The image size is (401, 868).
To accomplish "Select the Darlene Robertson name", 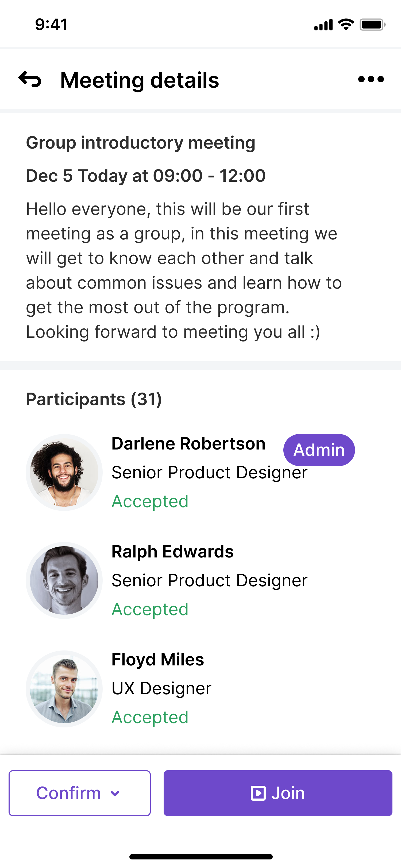I will (x=188, y=443).
